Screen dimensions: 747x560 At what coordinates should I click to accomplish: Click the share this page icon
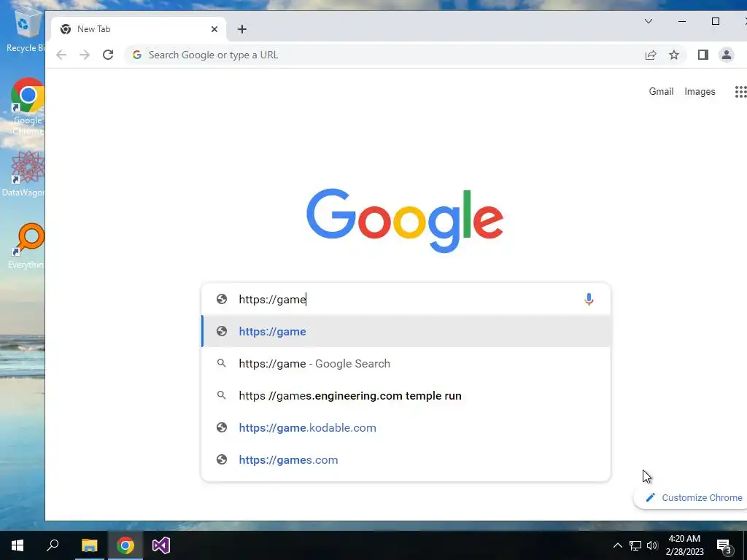pyautogui.click(x=651, y=55)
